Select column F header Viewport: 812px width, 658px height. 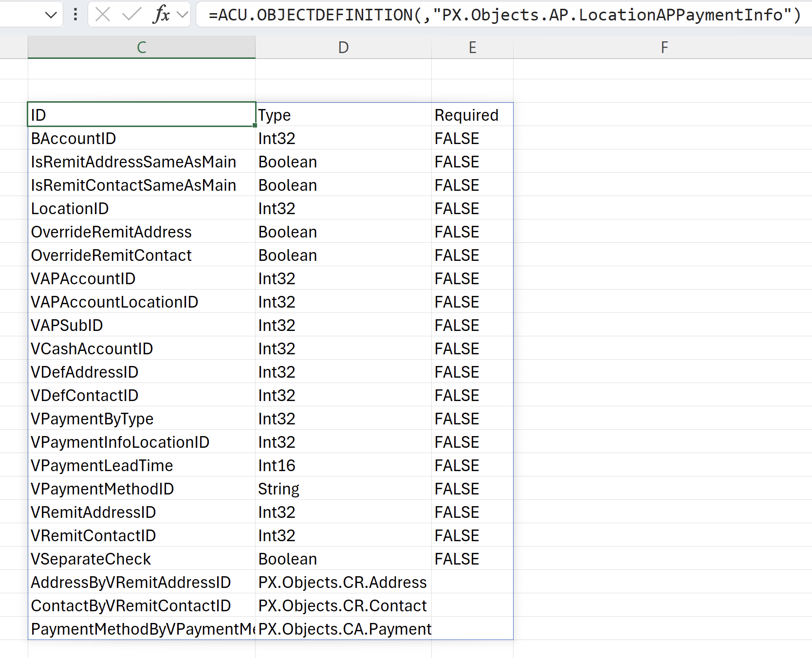(x=664, y=47)
